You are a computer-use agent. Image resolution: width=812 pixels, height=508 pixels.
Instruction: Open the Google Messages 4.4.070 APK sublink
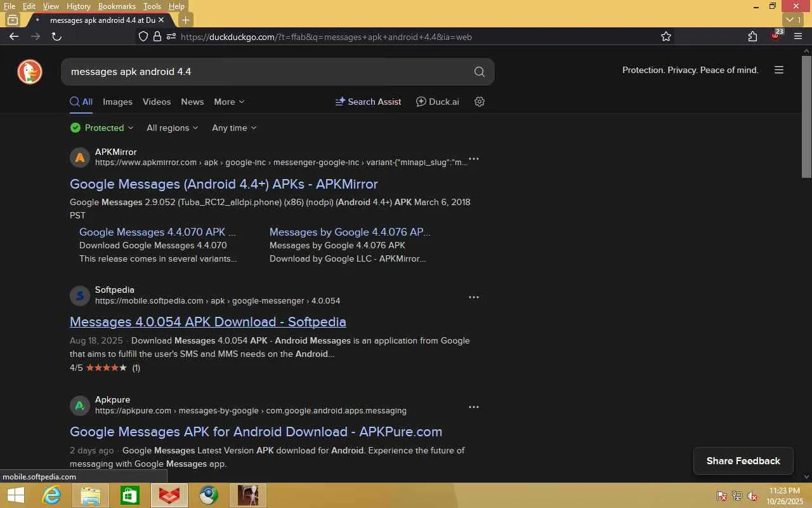[157, 232]
